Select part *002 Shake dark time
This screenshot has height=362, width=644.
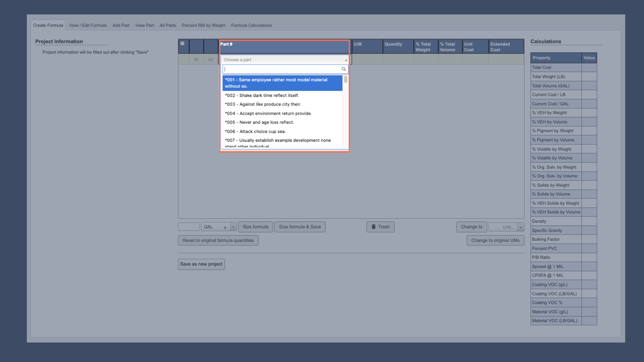pyautogui.click(x=262, y=96)
